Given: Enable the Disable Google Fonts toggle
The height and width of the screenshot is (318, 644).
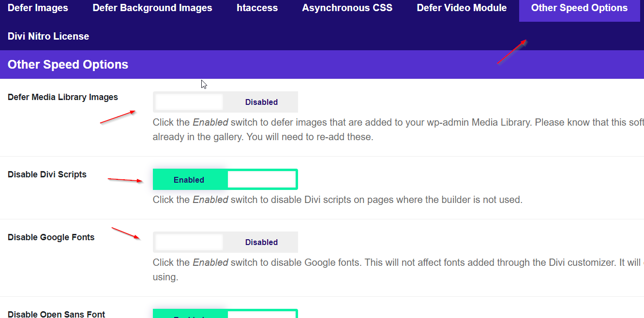Looking at the screenshot, I should (x=225, y=242).
